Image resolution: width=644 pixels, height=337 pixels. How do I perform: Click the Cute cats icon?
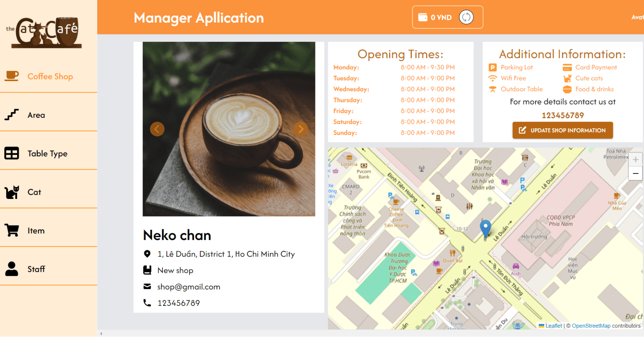pos(567,78)
